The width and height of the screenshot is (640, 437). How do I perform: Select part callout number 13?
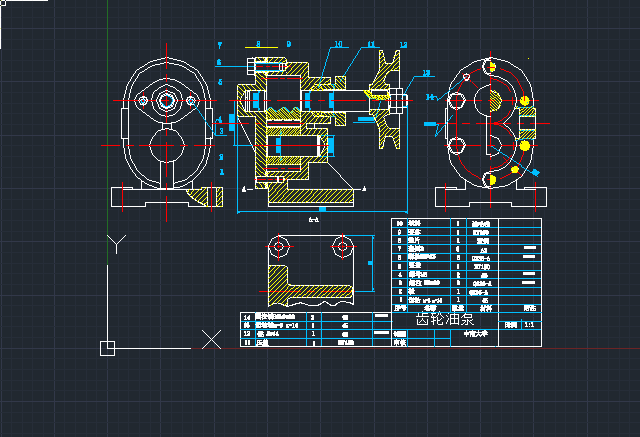pyautogui.click(x=426, y=73)
